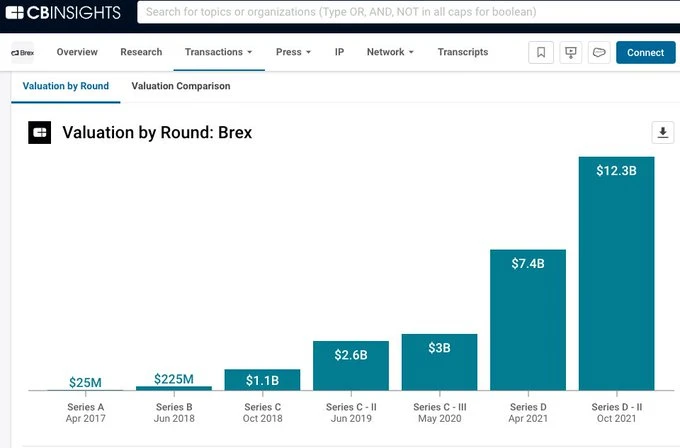This screenshot has height=448, width=680.
Task: Open the Research tab
Action: point(141,52)
